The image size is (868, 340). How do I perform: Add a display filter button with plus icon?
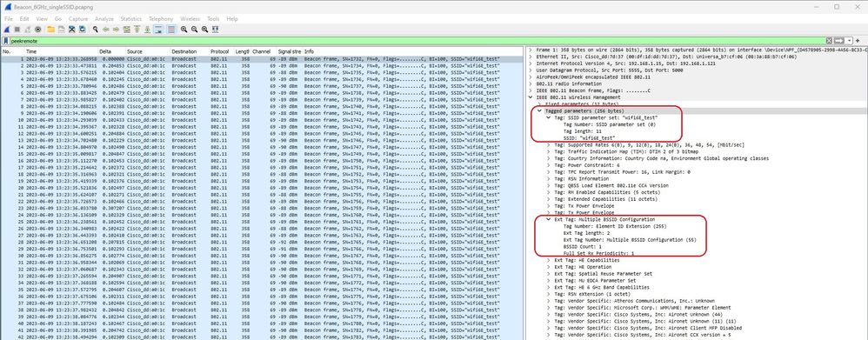[x=858, y=41]
